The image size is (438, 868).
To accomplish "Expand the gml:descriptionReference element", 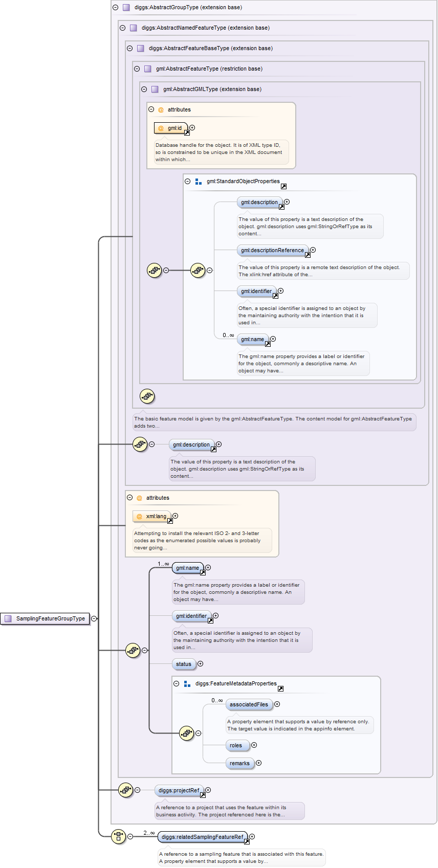I will tap(313, 250).
